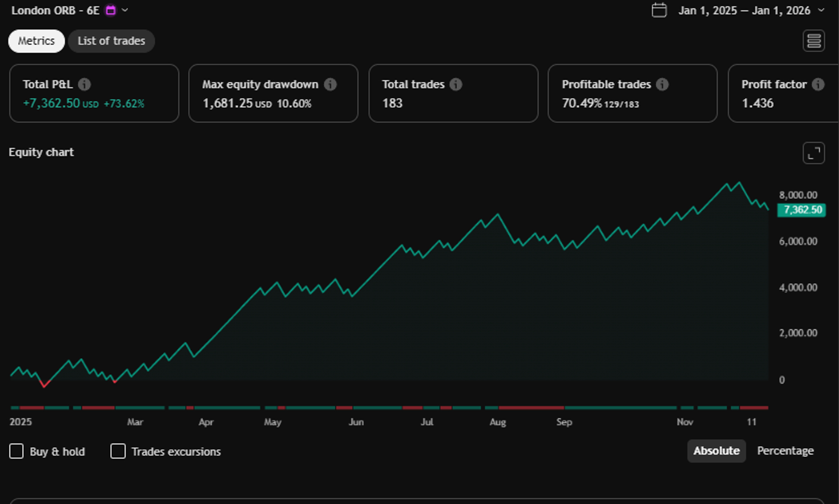Click the 1,681.25 USD drawdown value

point(237,103)
